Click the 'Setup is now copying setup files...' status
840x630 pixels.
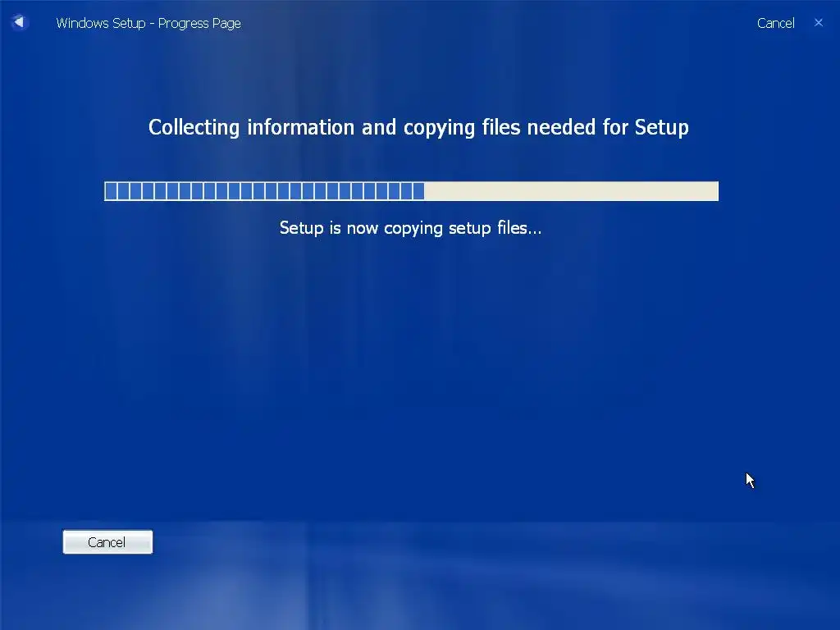pyautogui.click(x=411, y=228)
